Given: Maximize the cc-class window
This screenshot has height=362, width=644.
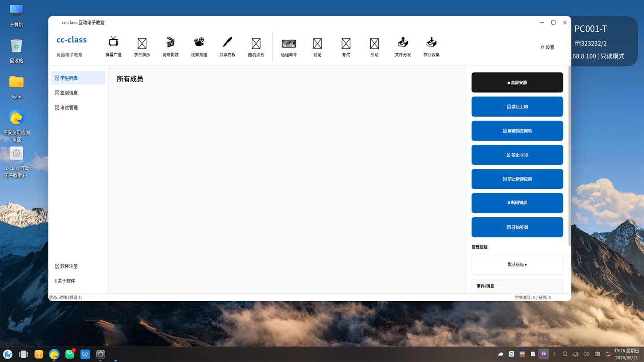Looking at the screenshot, I should [553, 22].
